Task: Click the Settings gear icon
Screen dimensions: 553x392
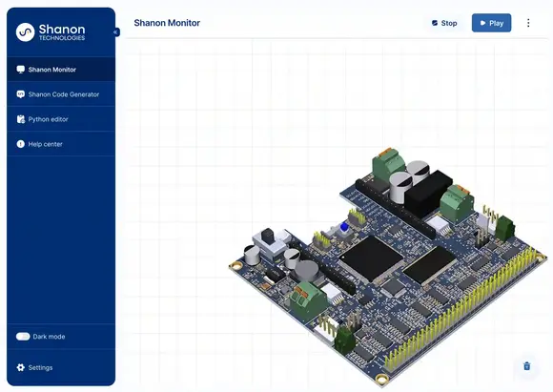Action: (x=21, y=367)
